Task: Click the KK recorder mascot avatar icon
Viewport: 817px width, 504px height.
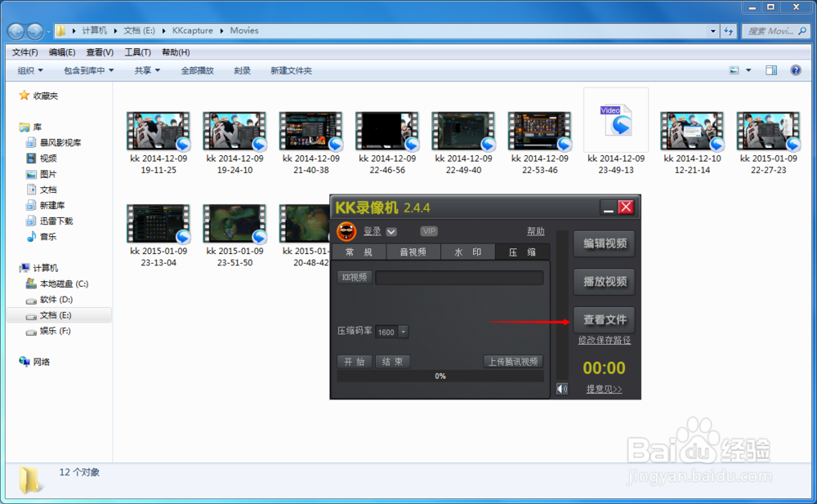Action: 346,231
